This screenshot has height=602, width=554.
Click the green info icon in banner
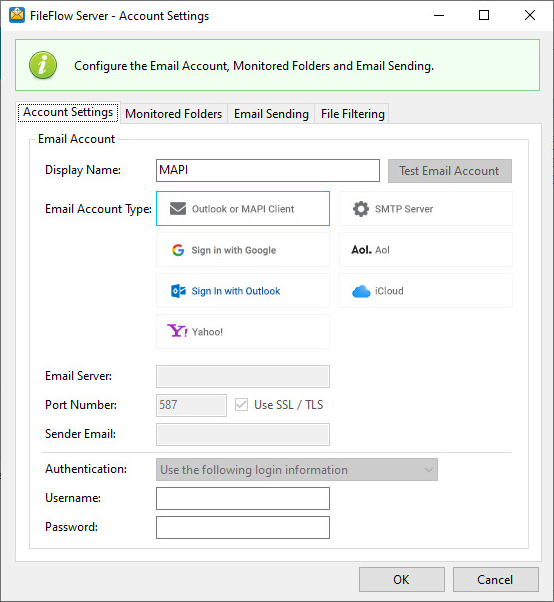(43, 65)
